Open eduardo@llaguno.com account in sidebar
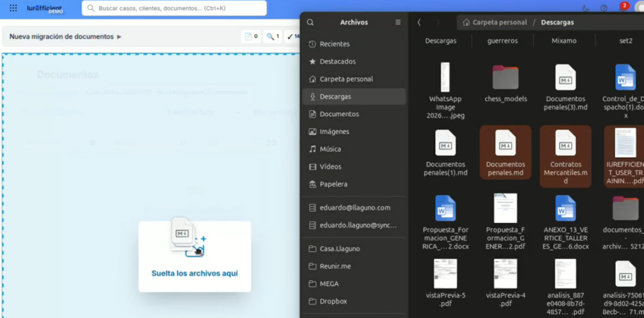This screenshot has width=644, height=318. 354,207
